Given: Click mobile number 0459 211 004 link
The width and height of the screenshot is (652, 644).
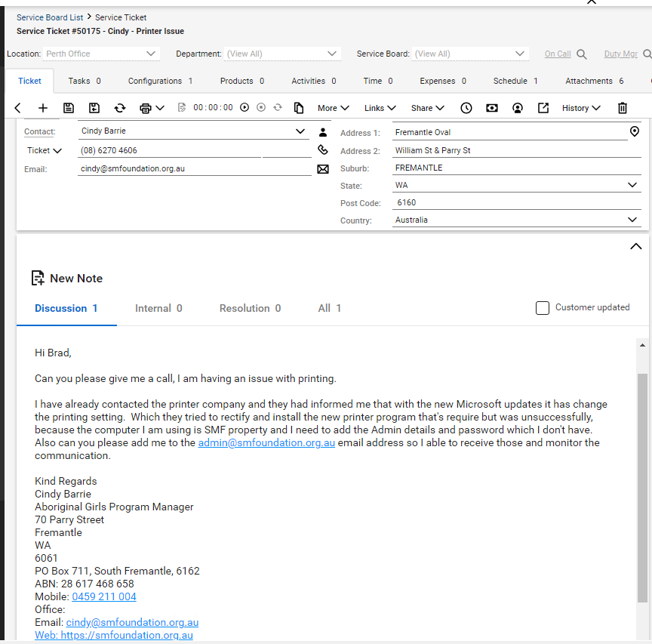Looking at the screenshot, I should click(x=104, y=596).
